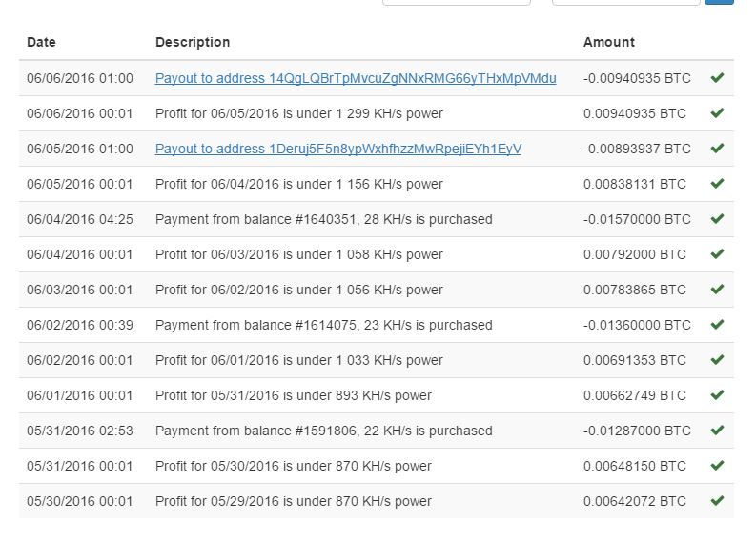Click checkmark beside -0.00893937 BTC payout

[x=717, y=149]
